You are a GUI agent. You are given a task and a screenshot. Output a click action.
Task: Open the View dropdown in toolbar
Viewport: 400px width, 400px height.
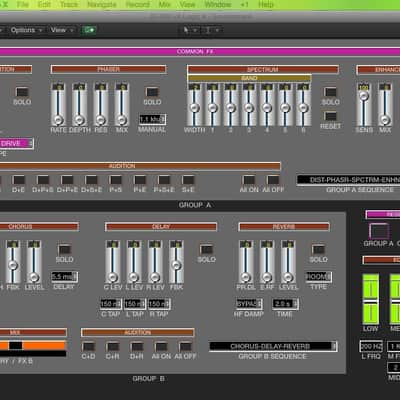[62, 30]
